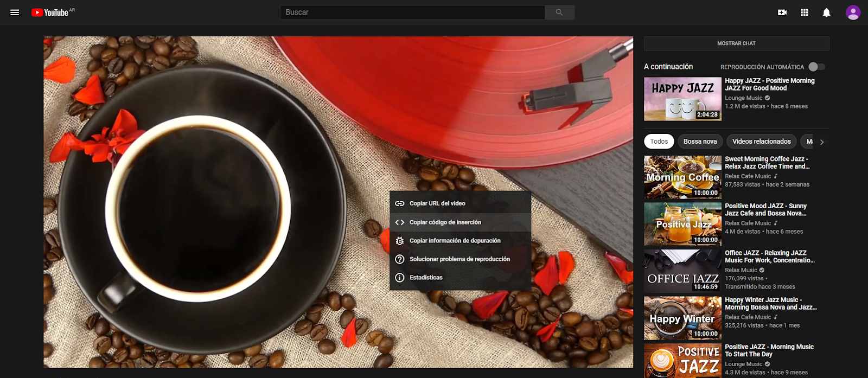This screenshot has width=868, height=378.
Task: Choose Solucionar problema de reproducción
Action: pos(459,259)
